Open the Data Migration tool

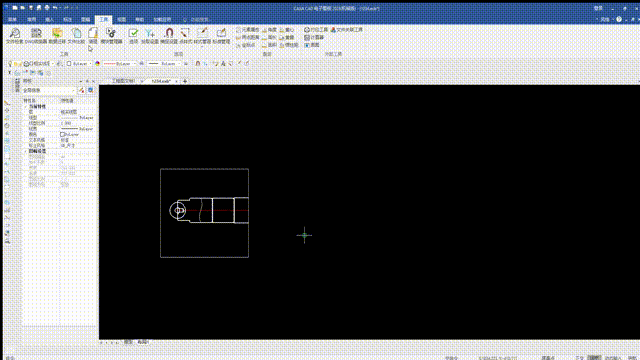tap(57, 36)
